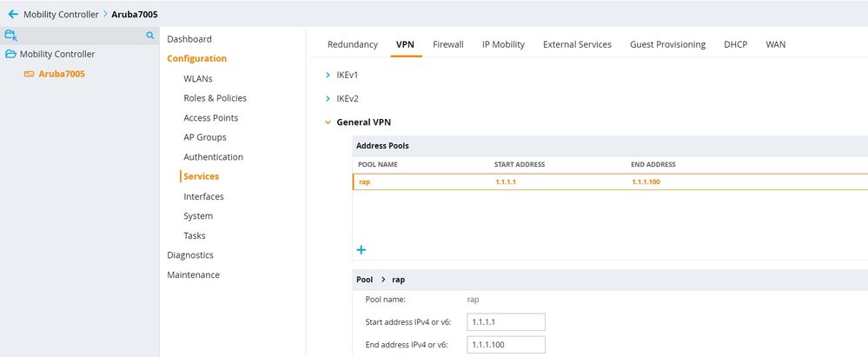
Task: Expand the IKEv1 section
Action: [x=328, y=76]
